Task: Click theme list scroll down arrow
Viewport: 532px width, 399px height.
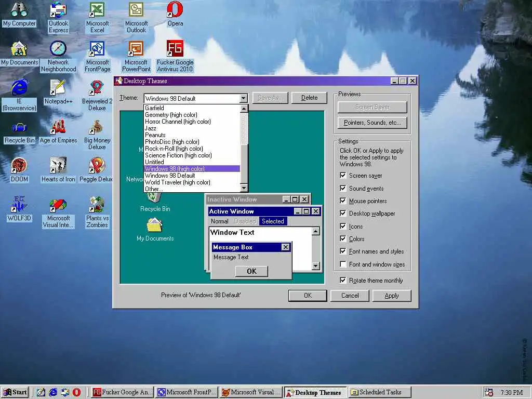Action: [x=244, y=188]
